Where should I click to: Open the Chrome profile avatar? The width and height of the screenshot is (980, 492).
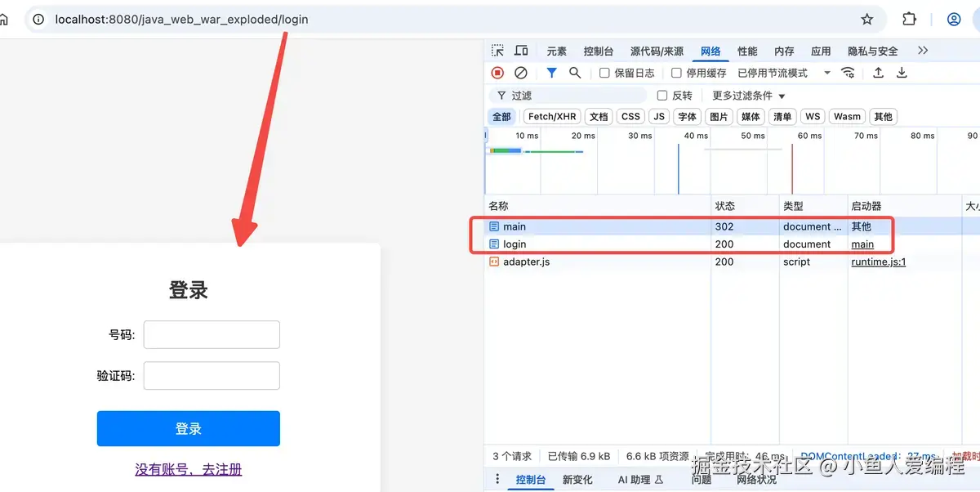click(954, 19)
